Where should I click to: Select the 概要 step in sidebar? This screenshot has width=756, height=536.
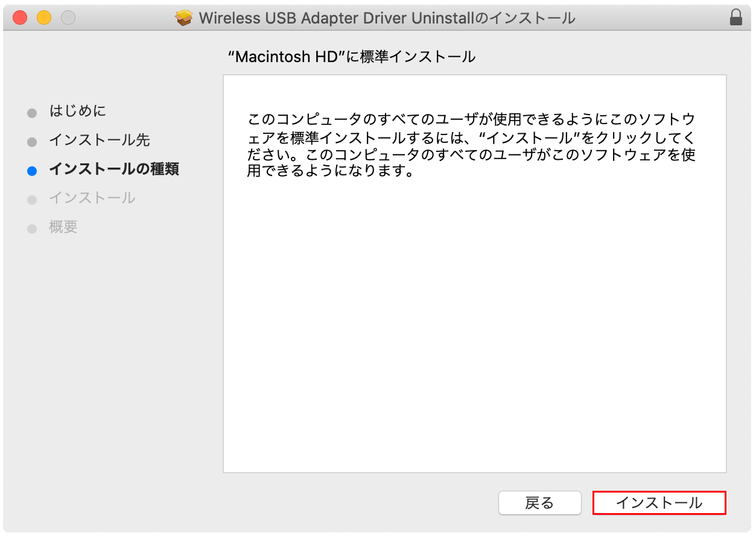(x=63, y=227)
